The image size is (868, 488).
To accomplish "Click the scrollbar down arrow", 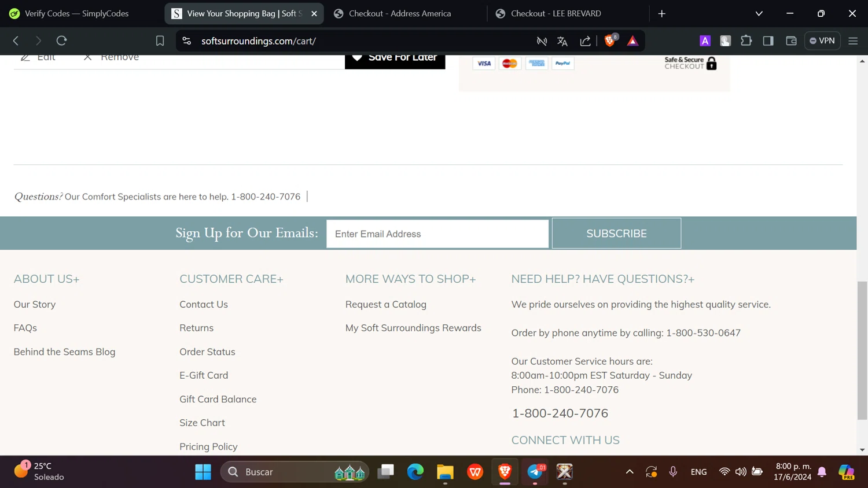I will tap(862, 450).
